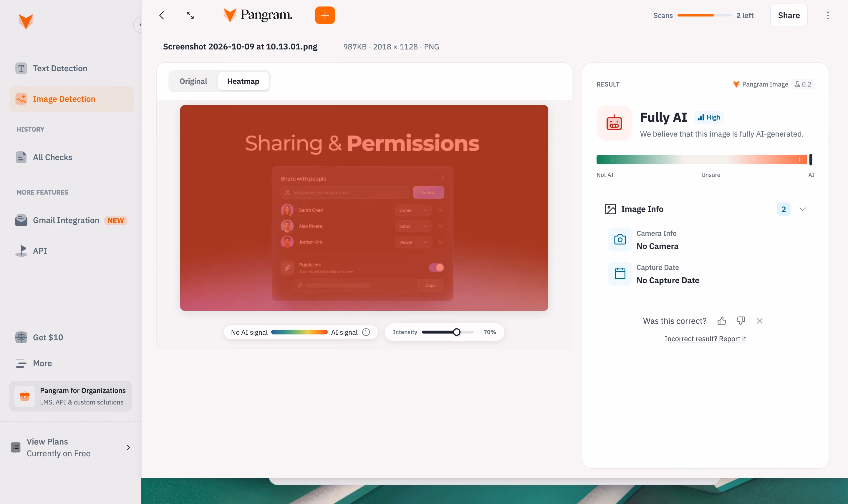Click the Pangram wordmark logo in header
The width and height of the screenshot is (848, 504).
pos(258,15)
